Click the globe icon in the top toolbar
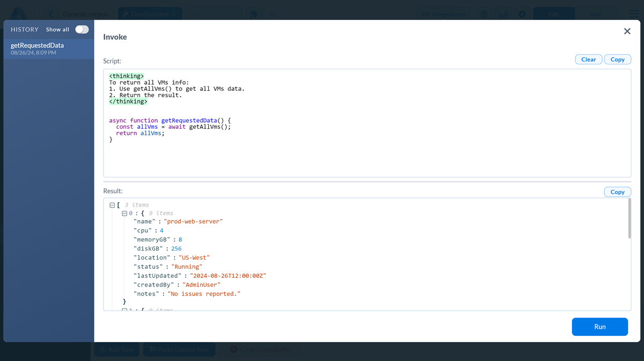Screen dimensions: 644x361 pyautogui.click(x=484, y=14)
